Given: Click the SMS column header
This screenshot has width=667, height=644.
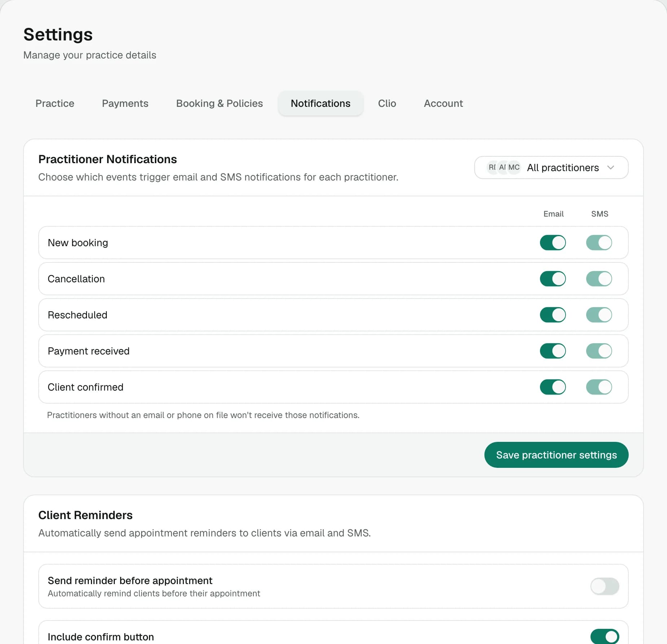Looking at the screenshot, I should 600,214.
